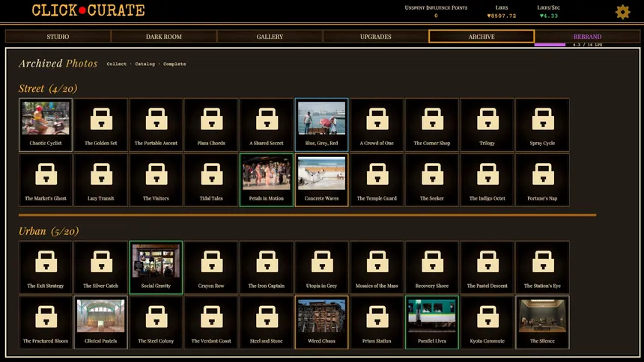
Task: Click locked 'Recovery Shore' padlock tile
Action: click(x=432, y=267)
